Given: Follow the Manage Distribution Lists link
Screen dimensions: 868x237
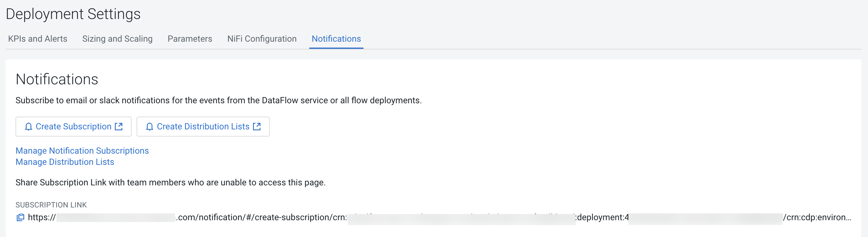Looking at the screenshot, I should point(65,162).
